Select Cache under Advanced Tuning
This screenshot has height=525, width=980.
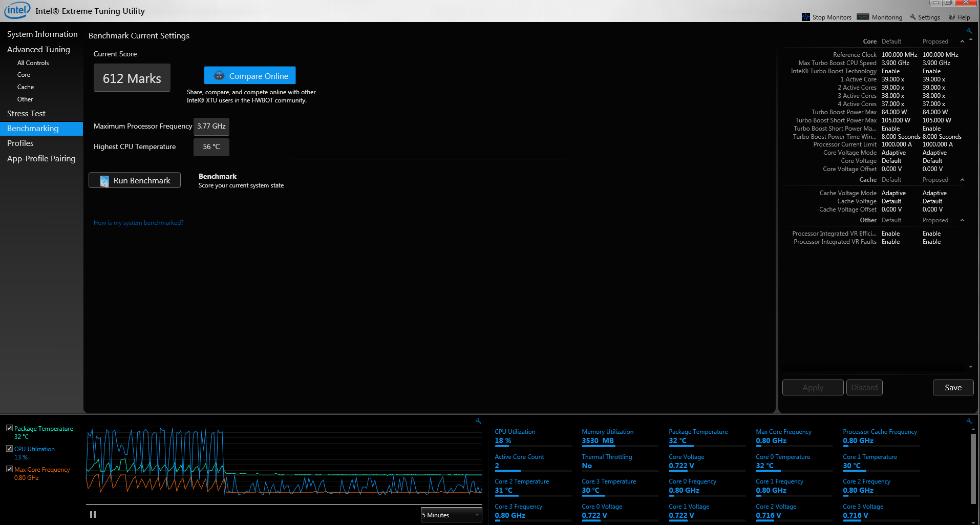coord(26,87)
